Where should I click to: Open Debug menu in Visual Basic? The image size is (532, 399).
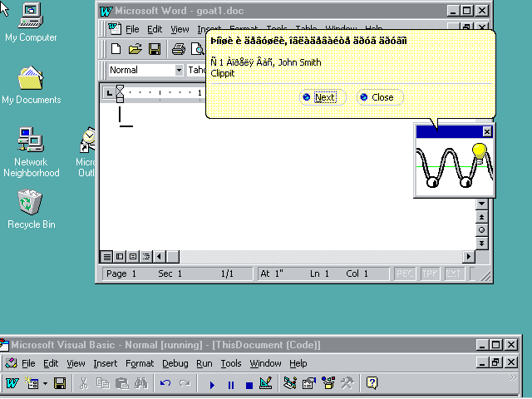(x=175, y=364)
